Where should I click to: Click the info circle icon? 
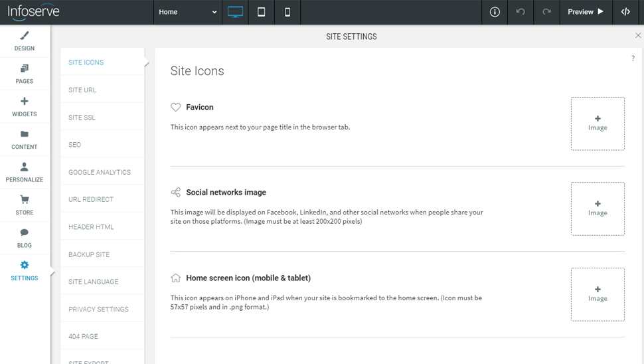point(495,12)
